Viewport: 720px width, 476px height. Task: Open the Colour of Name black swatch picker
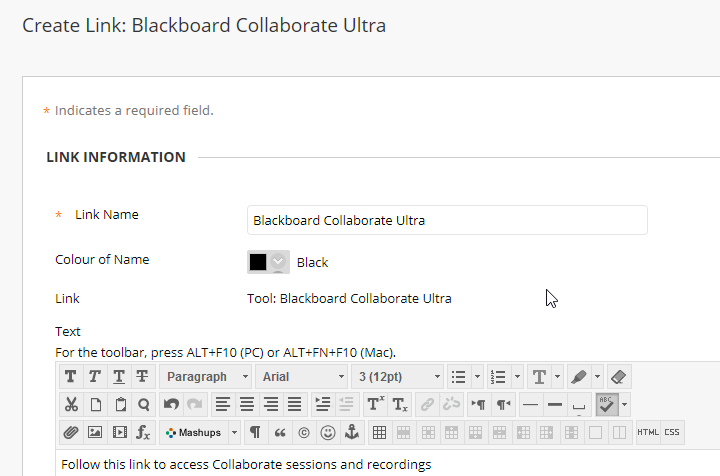pos(268,262)
